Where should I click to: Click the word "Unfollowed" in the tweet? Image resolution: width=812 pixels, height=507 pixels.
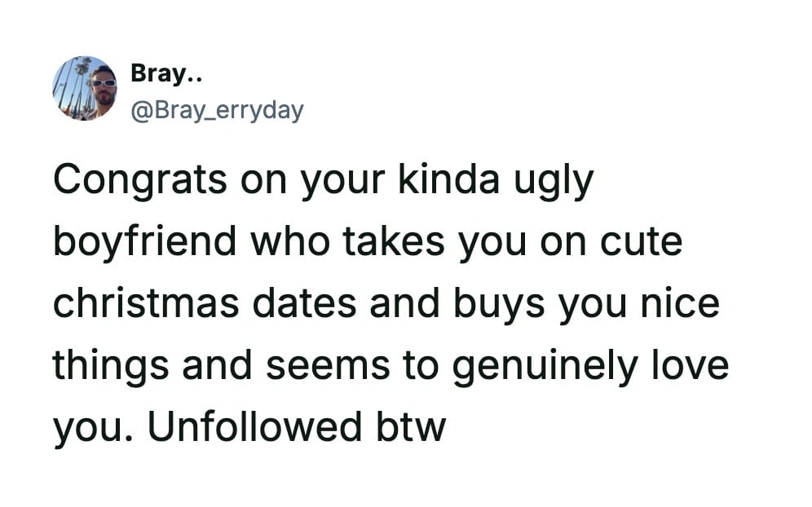pos(256,425)
